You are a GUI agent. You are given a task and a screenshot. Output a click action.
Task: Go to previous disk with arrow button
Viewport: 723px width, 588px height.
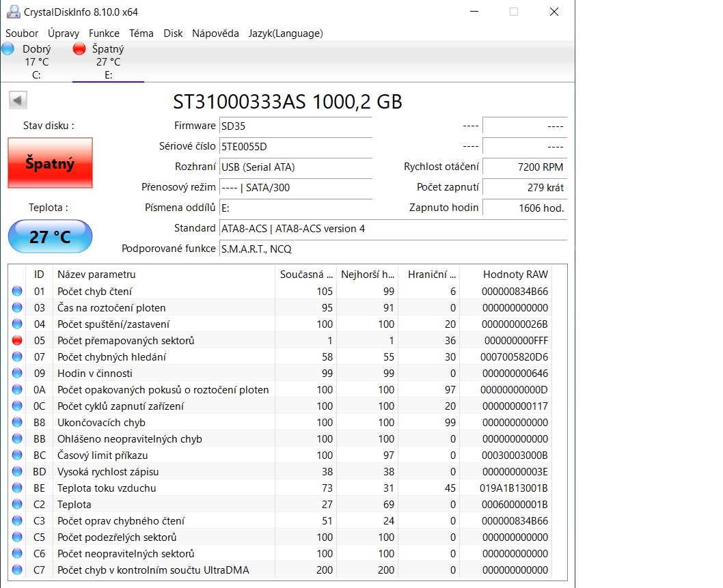[18, 100]
